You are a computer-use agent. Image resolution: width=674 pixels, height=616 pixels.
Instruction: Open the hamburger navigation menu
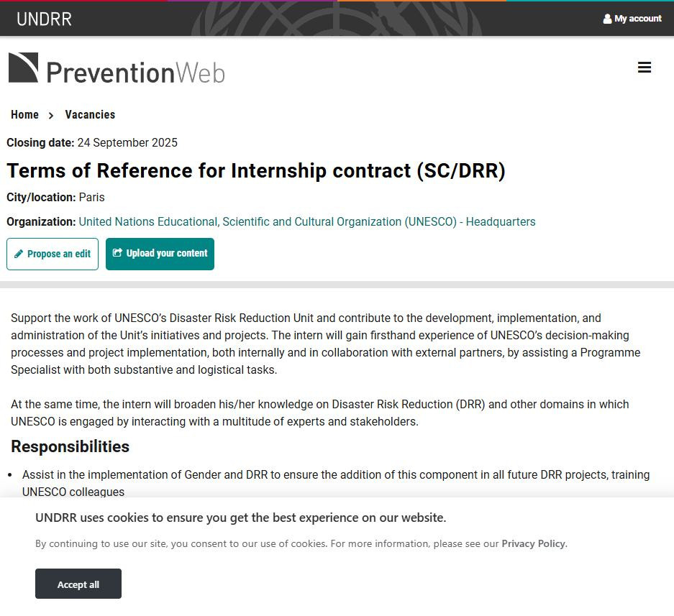645,68
